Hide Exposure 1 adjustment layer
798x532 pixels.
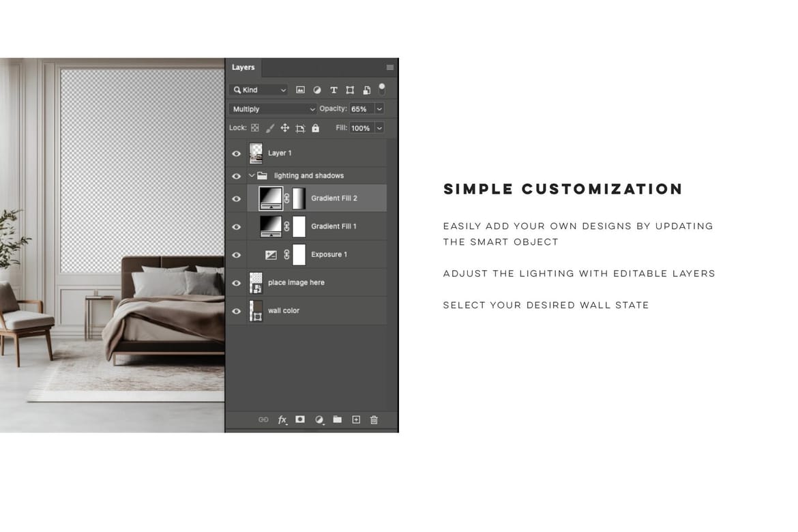point(236,254)
